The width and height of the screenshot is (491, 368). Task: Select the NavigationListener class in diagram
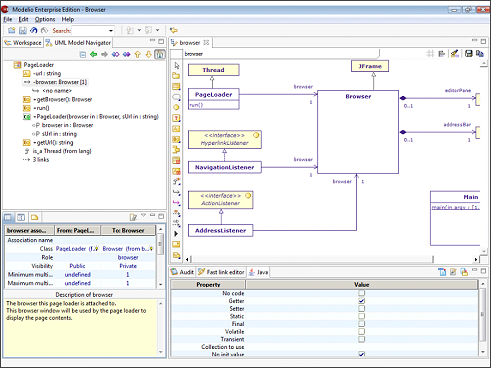click(x=225, y=167)
